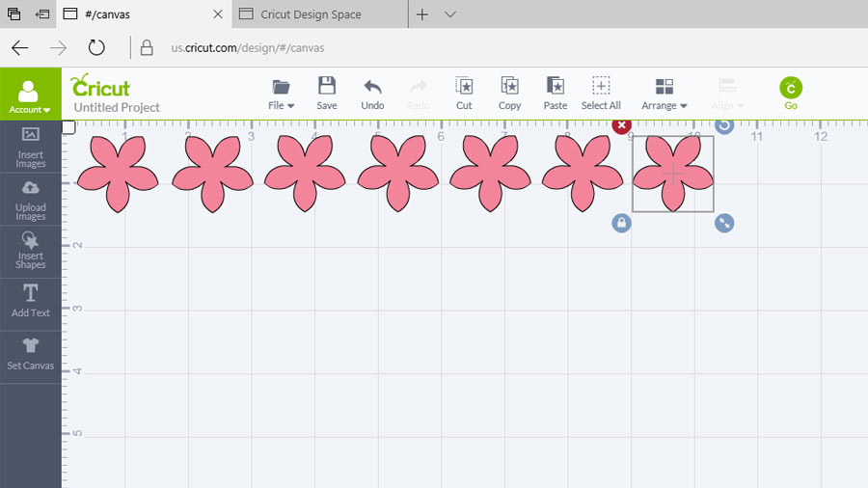
Task: Delete selection with the red X handle
Action: point(622,125)
